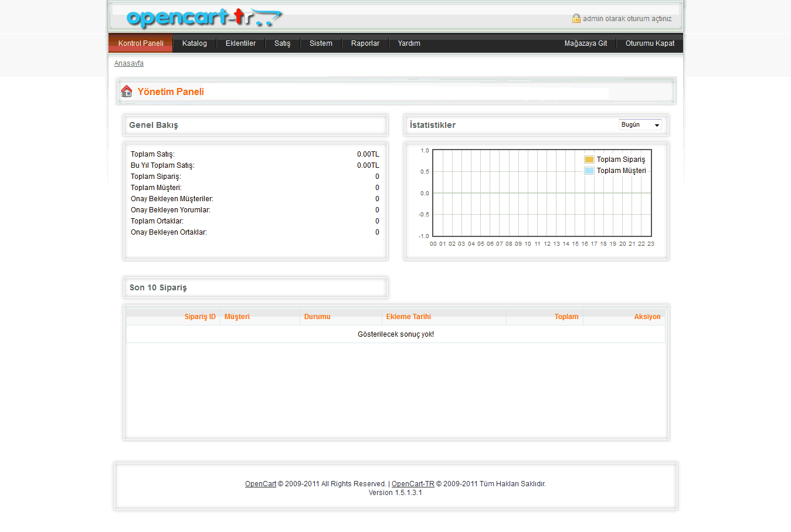Go to store via Mağazaya Git
791x532 pixels.
click(585, 43)
